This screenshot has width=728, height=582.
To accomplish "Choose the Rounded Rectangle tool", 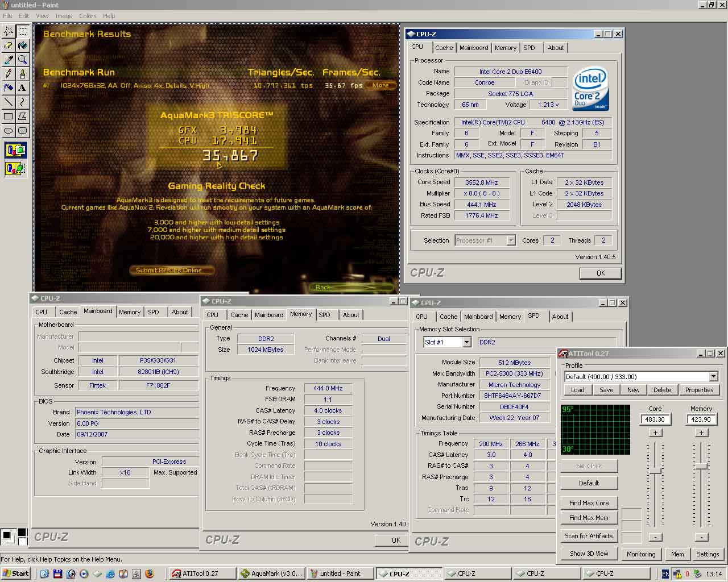I will (x=23, y=131).
